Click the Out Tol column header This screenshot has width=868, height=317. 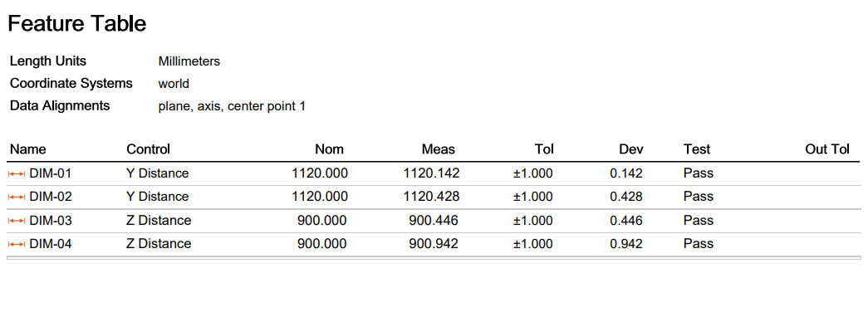(x=827, y=149)
